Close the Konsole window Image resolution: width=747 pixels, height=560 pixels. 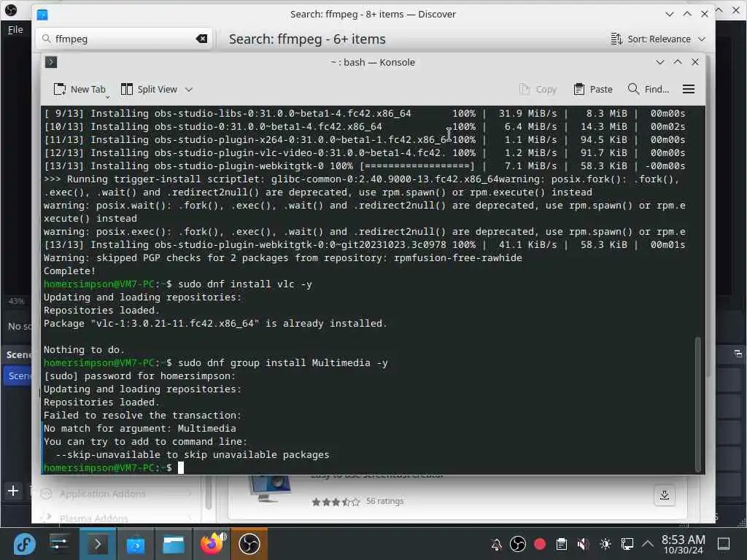(695, 63)
